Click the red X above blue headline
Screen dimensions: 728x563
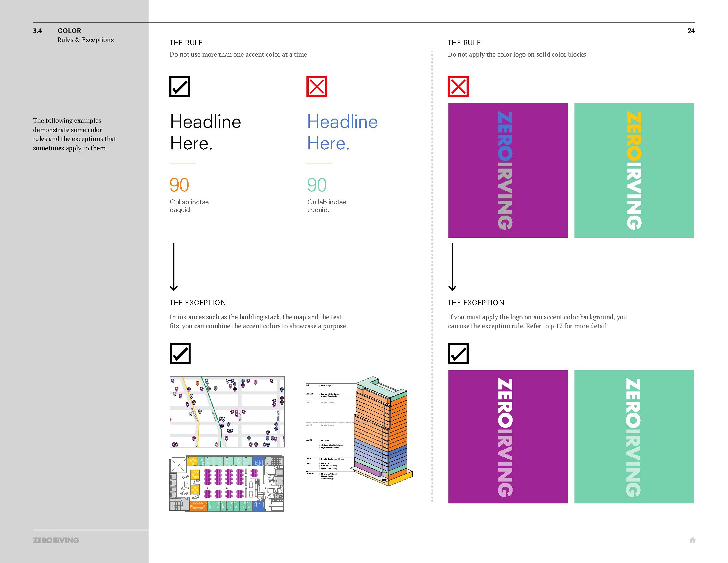click(317, 87)
